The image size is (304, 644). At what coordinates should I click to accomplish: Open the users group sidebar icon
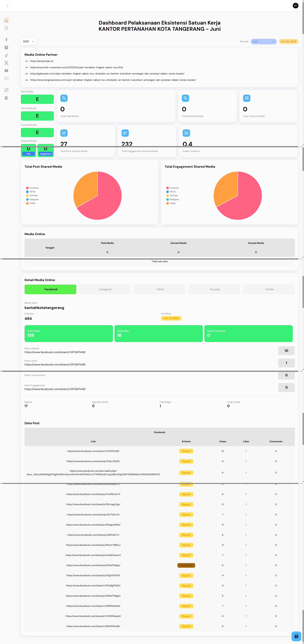coord(6,98)
